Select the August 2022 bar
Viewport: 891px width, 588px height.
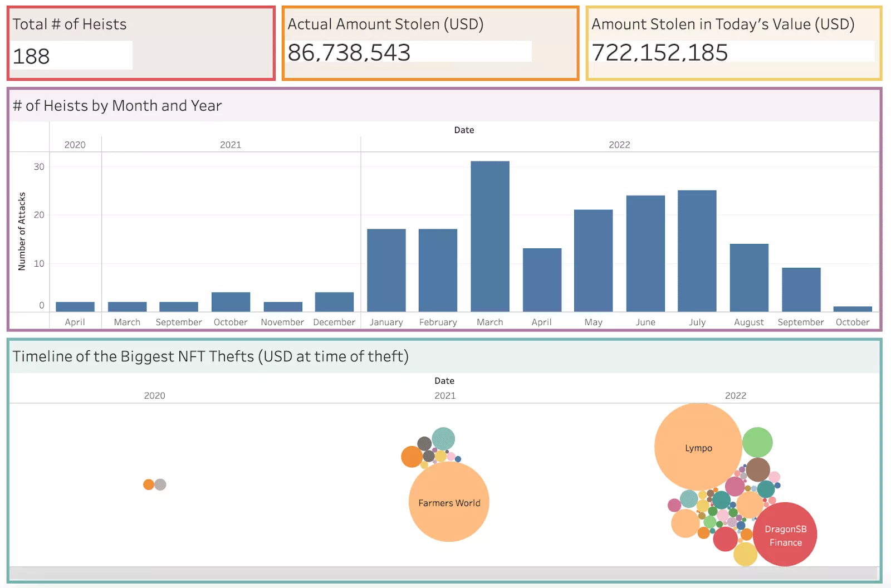coord(749,277)
